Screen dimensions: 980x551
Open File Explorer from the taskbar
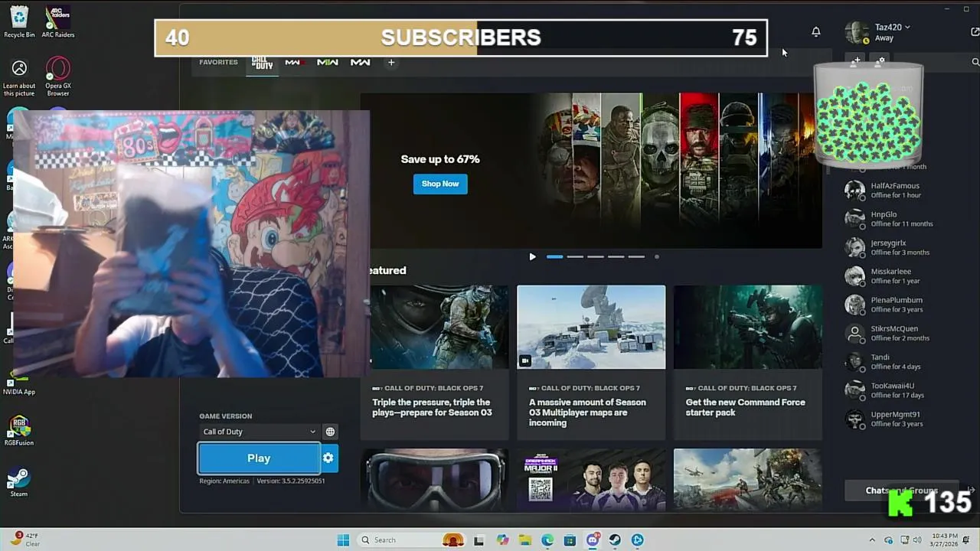point(525,540)
